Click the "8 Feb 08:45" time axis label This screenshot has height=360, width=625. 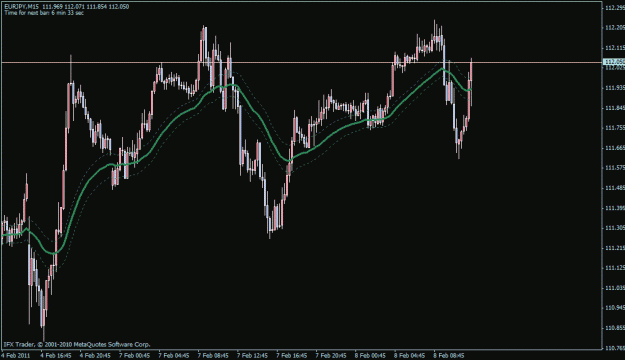[x=449, y=355]
